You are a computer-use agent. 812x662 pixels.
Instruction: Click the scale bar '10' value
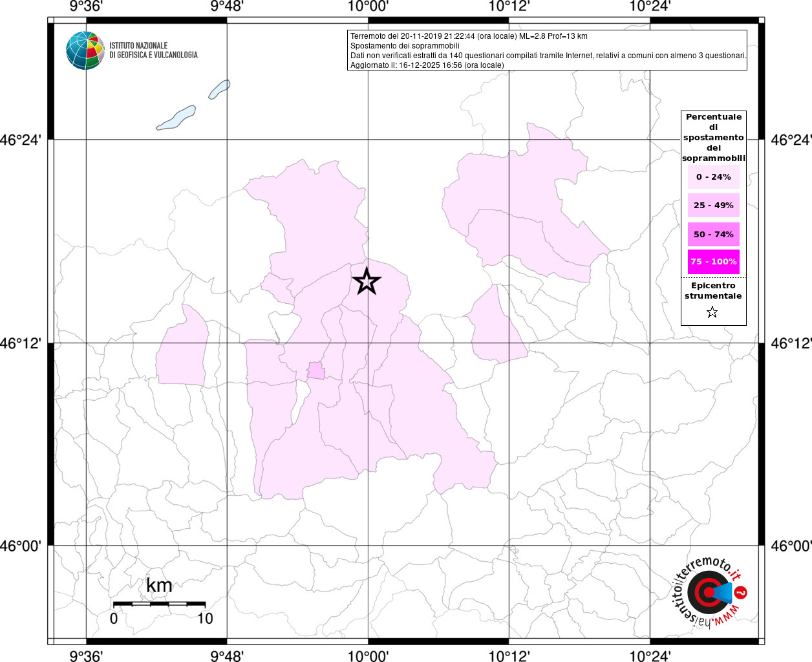point(205,618)
